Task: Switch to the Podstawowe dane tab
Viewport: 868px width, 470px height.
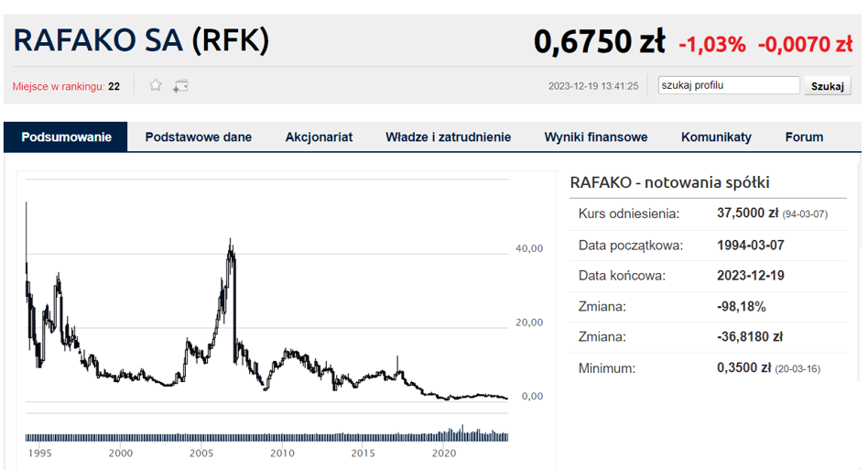Action: pyautogui.click(x=198, y=137)
